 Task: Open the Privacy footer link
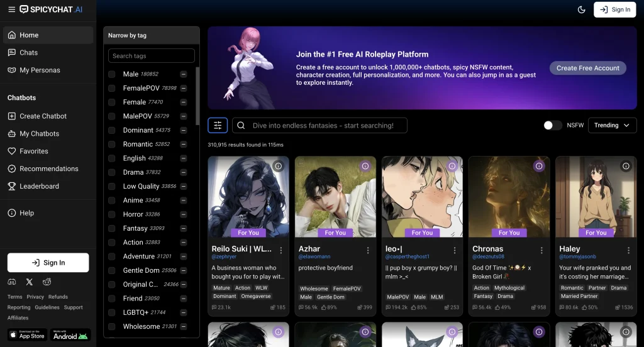coord(35,297)
